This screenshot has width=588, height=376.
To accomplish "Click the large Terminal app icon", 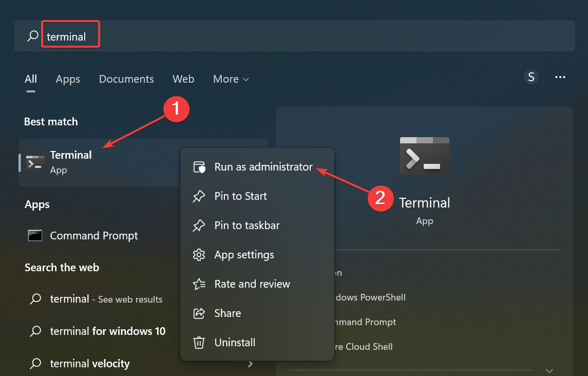I will click(424, 155).
